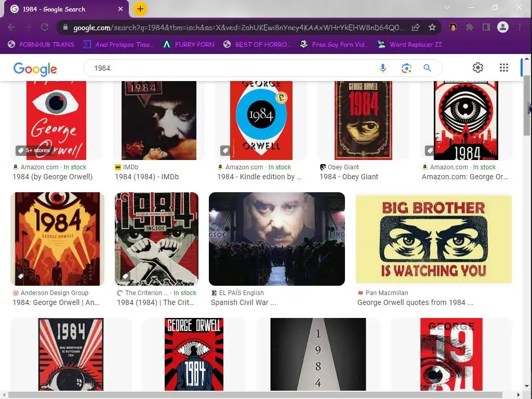
Task: Open the Obey Giant 1984 cover image
Action: pos(363,121)
